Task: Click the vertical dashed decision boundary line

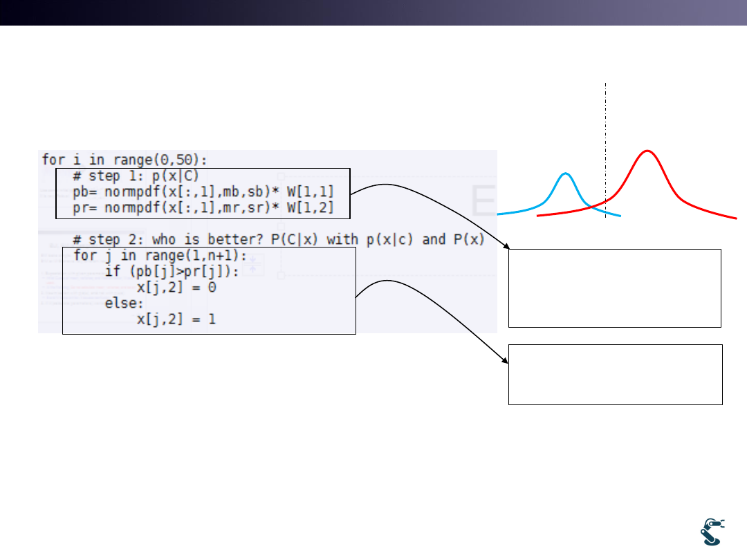Action: click(x=605, y=124)
